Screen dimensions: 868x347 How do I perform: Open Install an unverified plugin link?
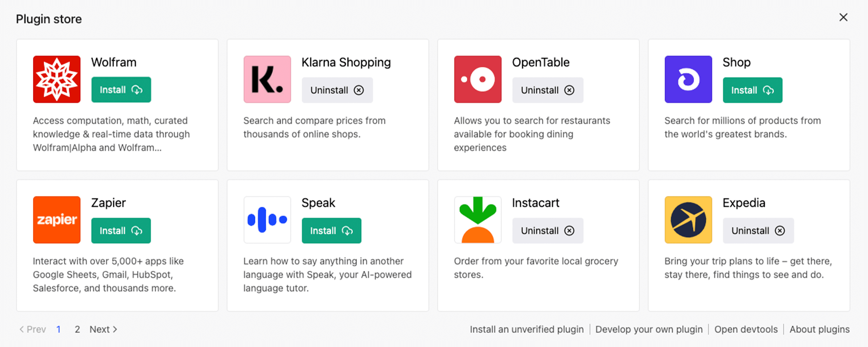click(x=527, y=329)
